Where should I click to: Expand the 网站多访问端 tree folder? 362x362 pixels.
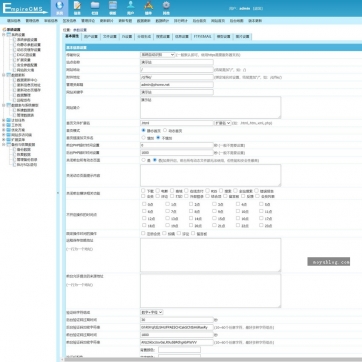[x=4, y=135]
